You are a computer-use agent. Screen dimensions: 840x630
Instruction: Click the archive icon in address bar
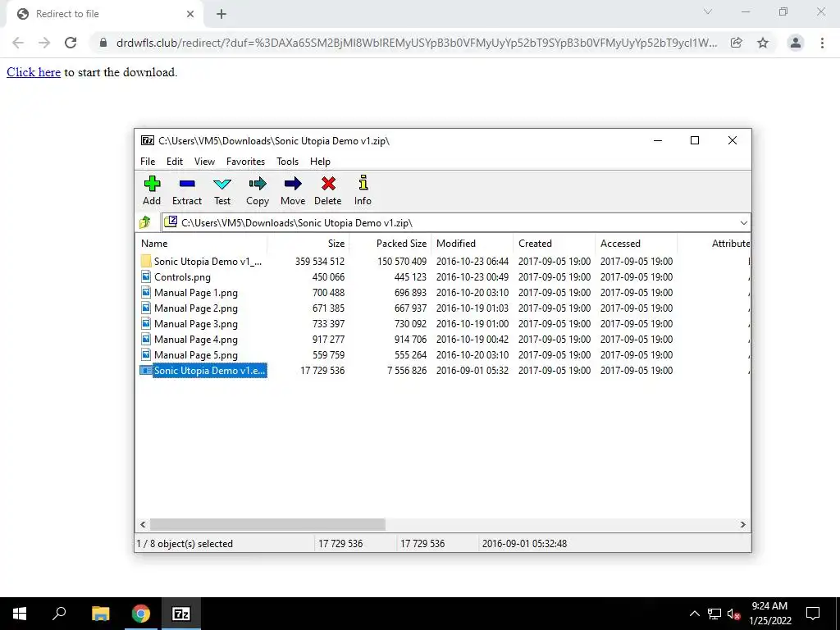(171, 221)
